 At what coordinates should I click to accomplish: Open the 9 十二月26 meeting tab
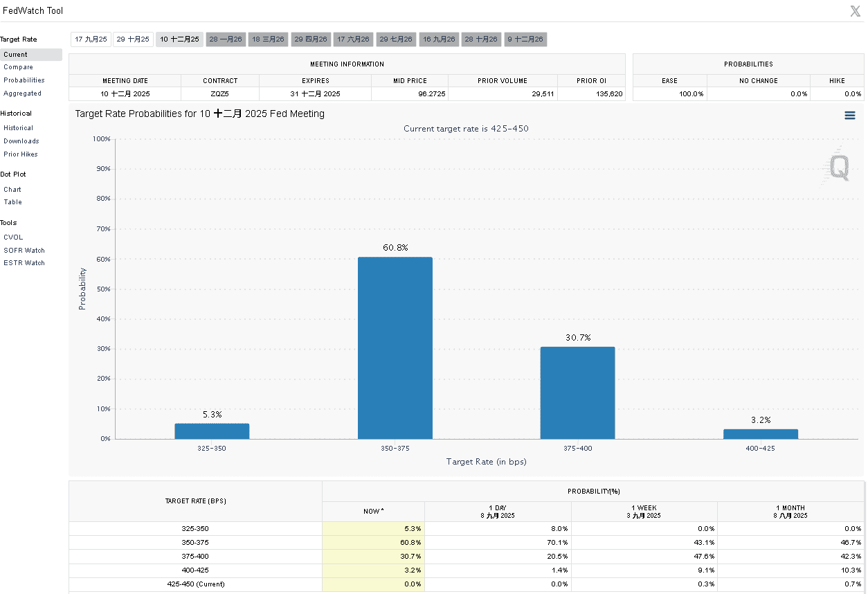tap(525, 39)
